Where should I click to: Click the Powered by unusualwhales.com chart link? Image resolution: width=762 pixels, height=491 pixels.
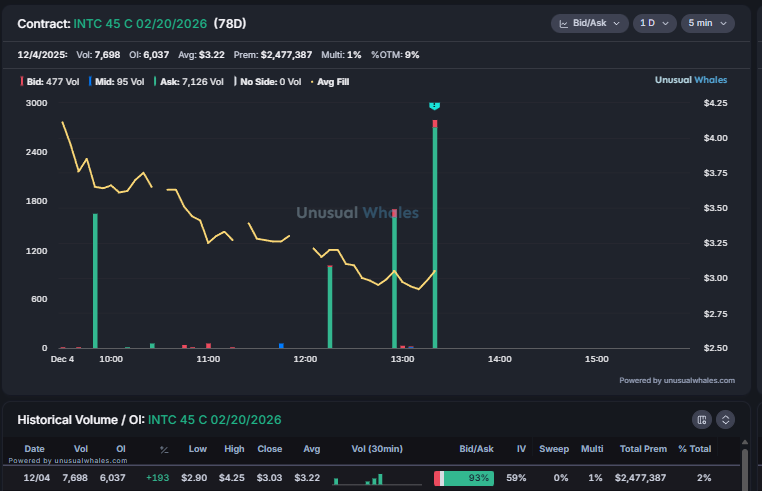tap(677, 381)
